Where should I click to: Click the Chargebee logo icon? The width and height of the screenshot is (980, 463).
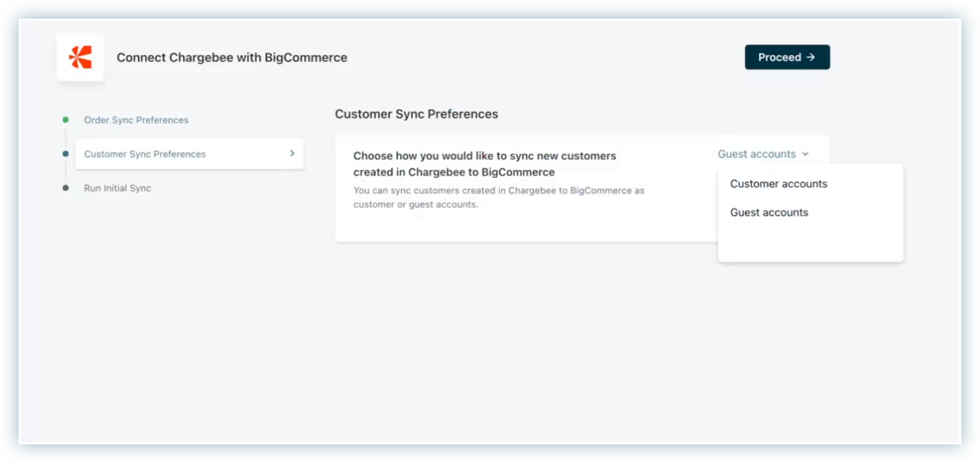pos(80,57)
